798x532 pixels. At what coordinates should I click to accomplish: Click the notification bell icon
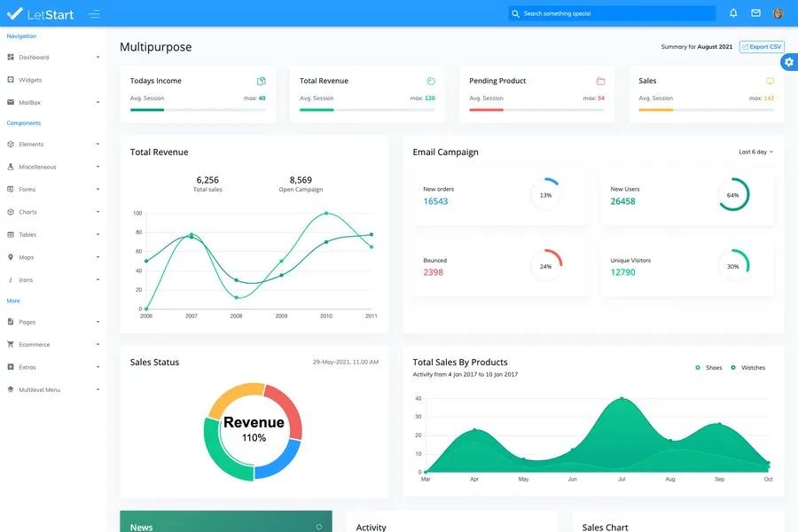(733, 13)
